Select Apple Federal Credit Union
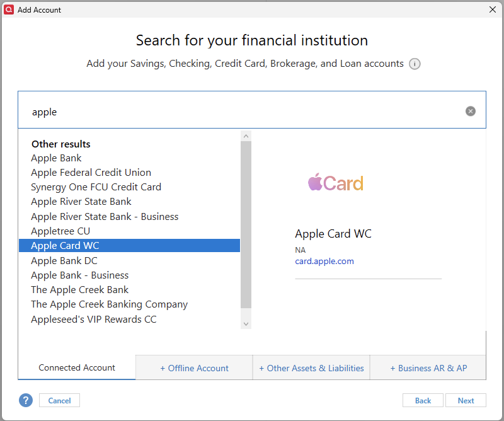 [x=129, y=173]
